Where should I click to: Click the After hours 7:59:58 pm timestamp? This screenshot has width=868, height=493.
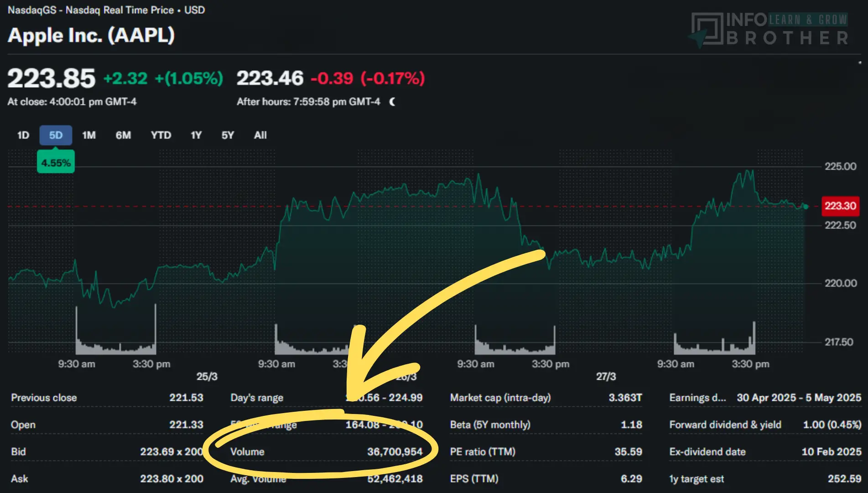(x=308, y=102)
